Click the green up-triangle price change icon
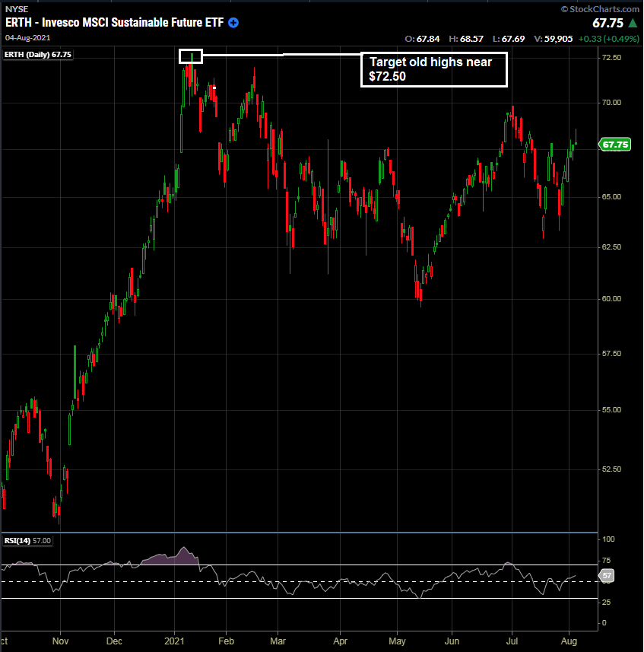 tap(633, 23)
